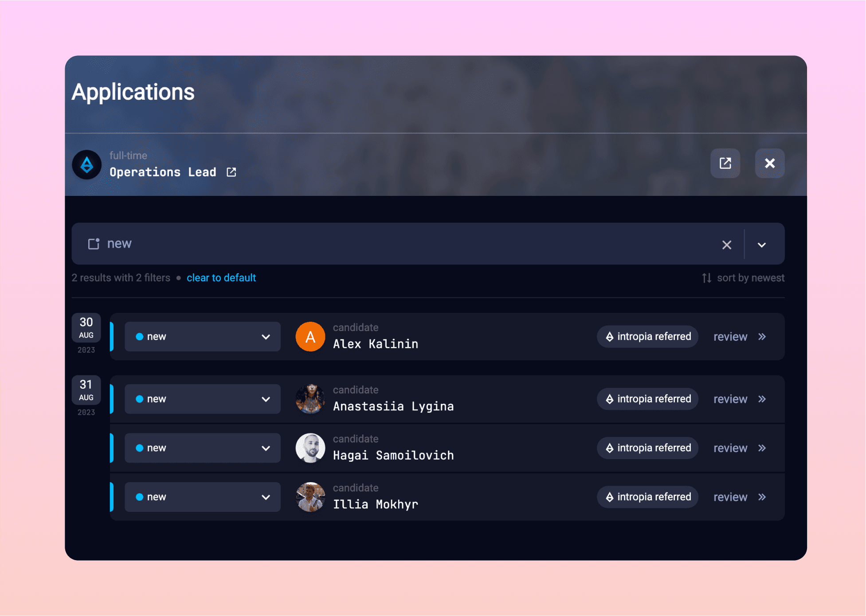Click into the 'new' filter input field
Image resolution: width=866 pixels, height=616 pixels.
tap(399, 244)
